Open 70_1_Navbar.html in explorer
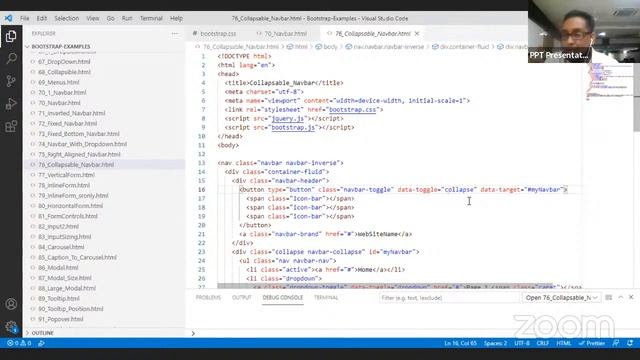The image size is (640, 360). pos(62,93)
